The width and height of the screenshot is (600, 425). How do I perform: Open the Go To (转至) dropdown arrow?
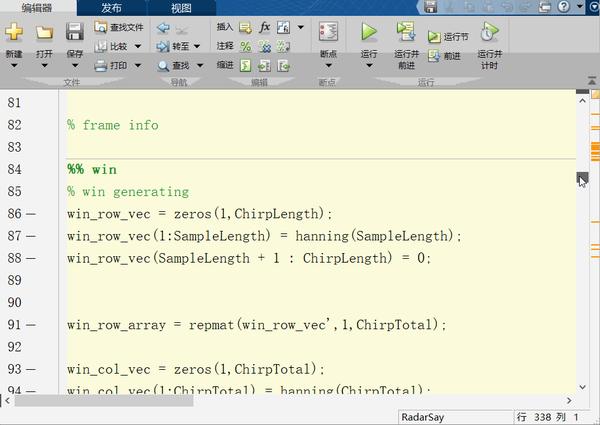(x=197, y=46)
